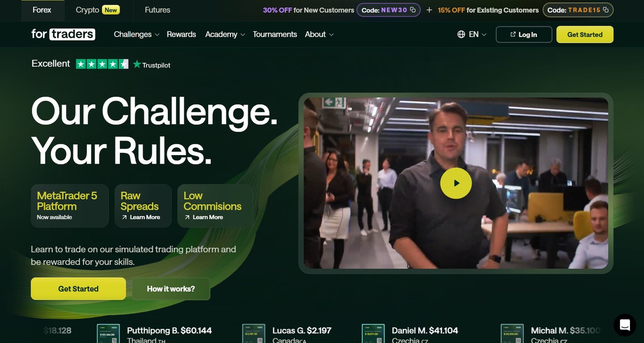
Task: Click Raw Spreads Learn More arrow
Action: (x=124, y=217)
